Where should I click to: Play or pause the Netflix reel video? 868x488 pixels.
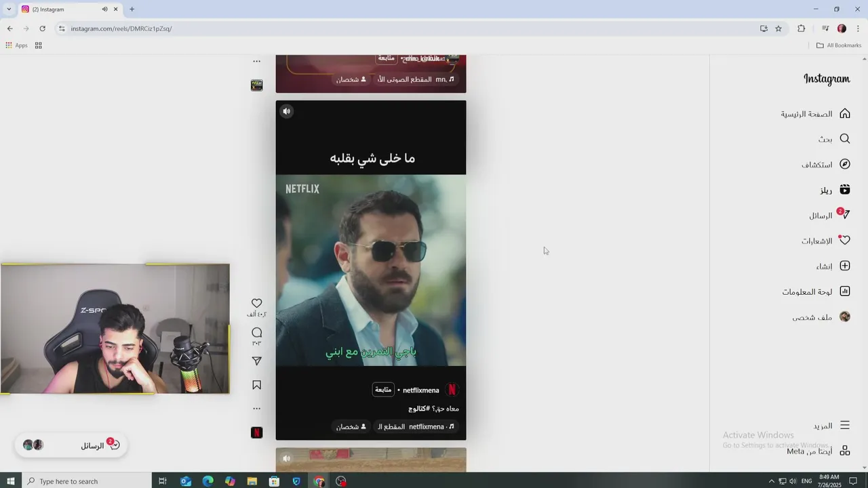pos(371,270)
